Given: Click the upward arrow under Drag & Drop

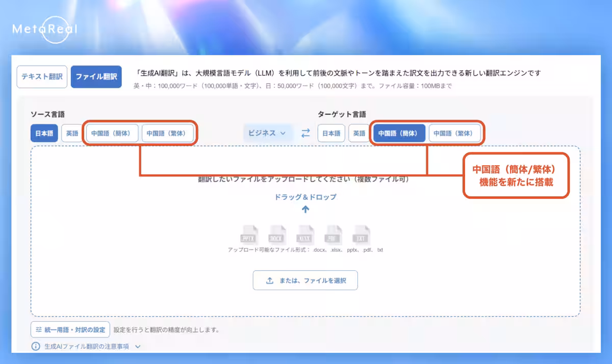Looking at the screenshot, I should point(305,209).
